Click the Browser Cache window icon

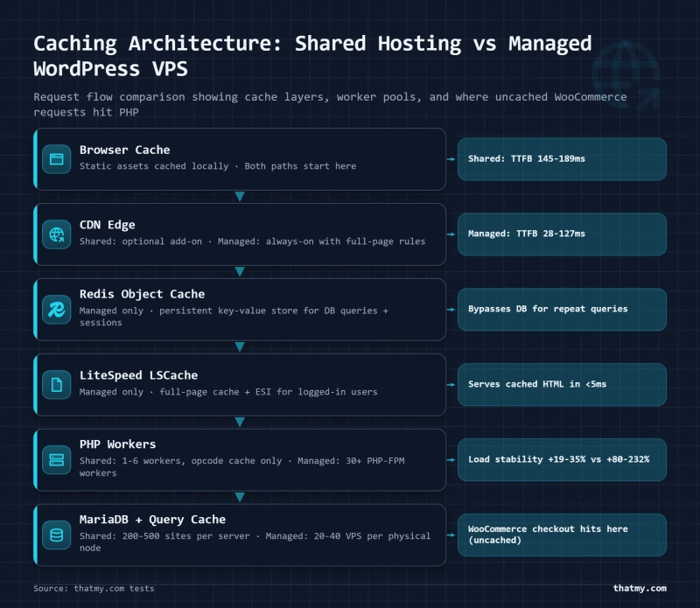57,159
